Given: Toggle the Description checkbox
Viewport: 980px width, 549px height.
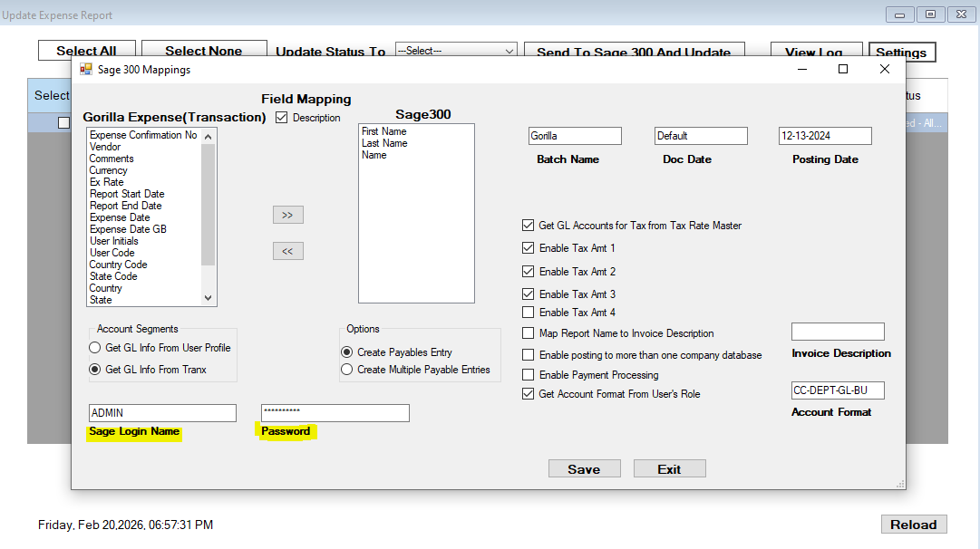Looking at the screenshot, I should click(x=282, y=118).
